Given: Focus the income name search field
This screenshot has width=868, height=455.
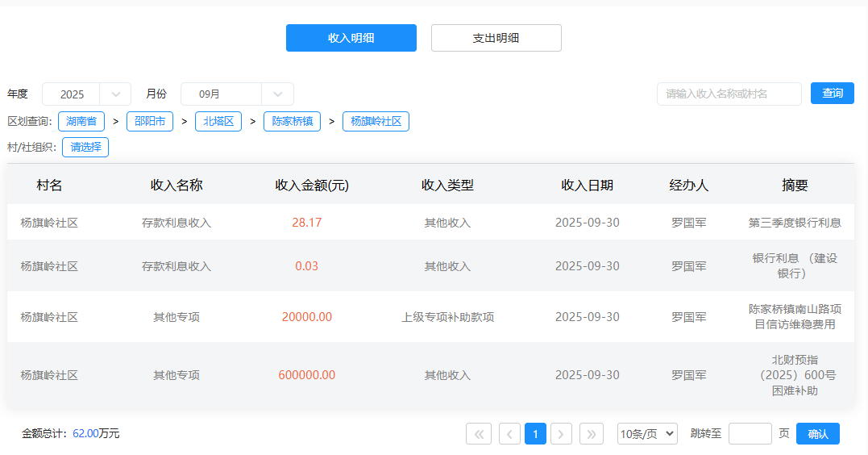Looking at the screenshot, I should pos(729,94).
